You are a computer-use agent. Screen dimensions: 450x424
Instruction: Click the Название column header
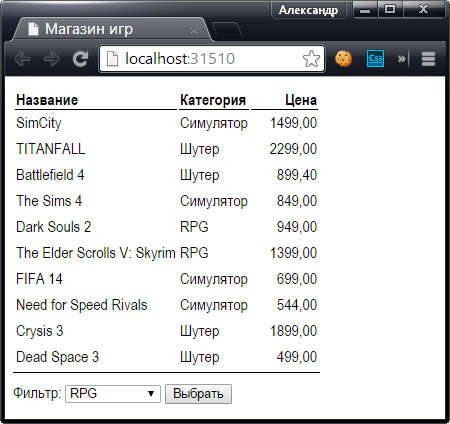(x=47, y=100)
